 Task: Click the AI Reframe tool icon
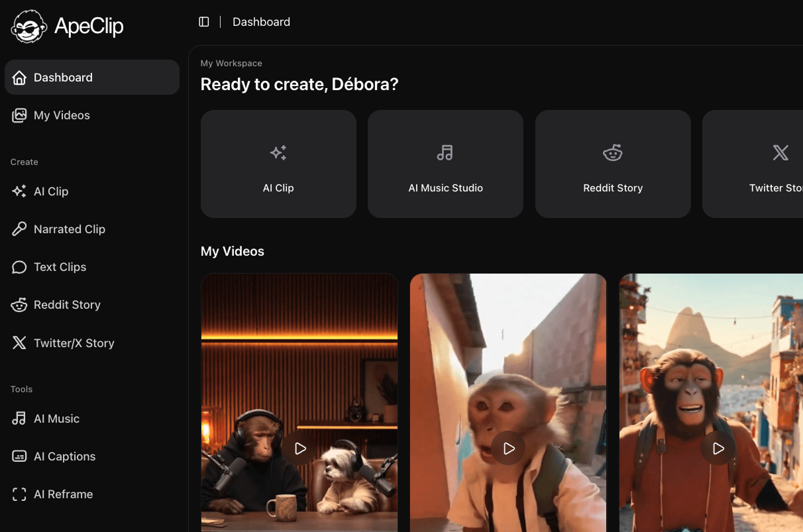[19, 494]
